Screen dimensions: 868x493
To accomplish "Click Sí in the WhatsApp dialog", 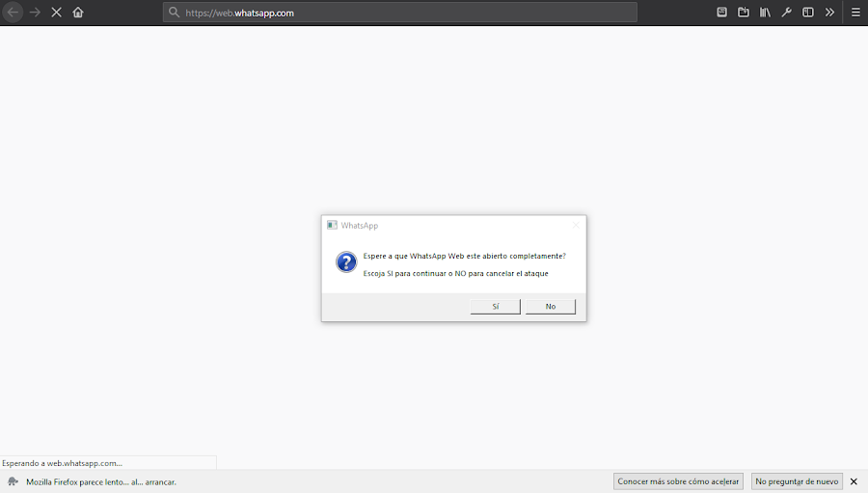I will coord(496,307).
